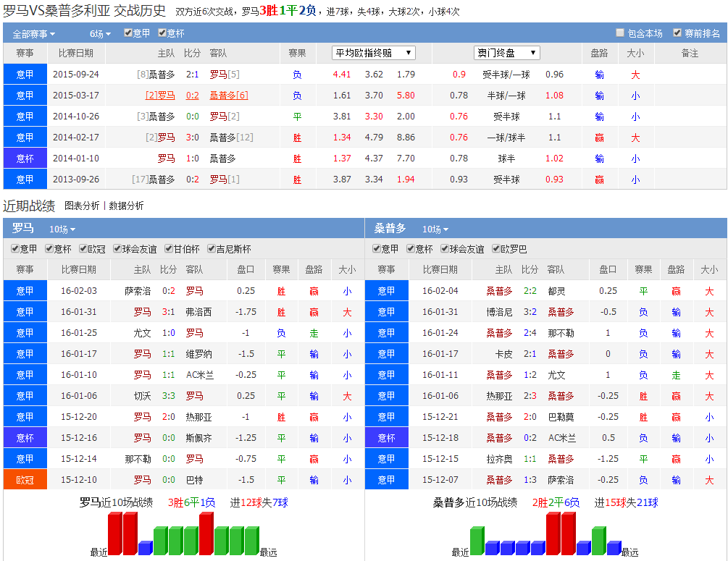Open the 6场 match count dropdown
The height and width of the screenshot is (561, 728).
click(x=100, y=34)
